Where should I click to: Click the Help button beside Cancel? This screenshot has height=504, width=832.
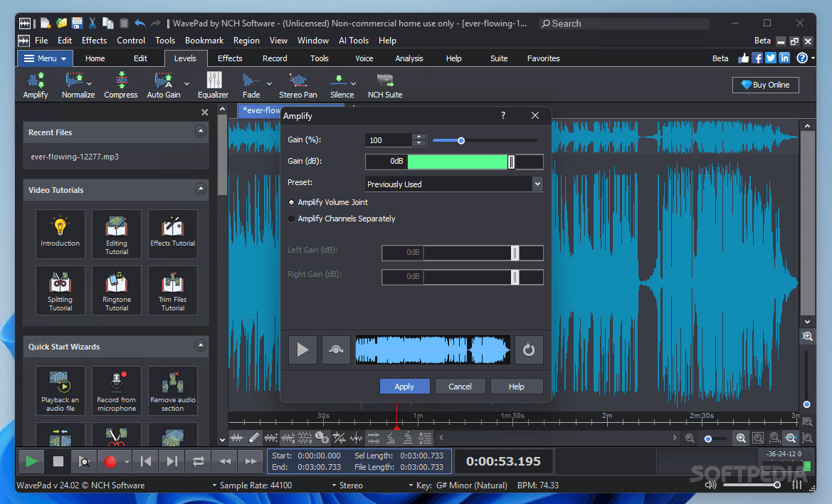tap(516, 387)
